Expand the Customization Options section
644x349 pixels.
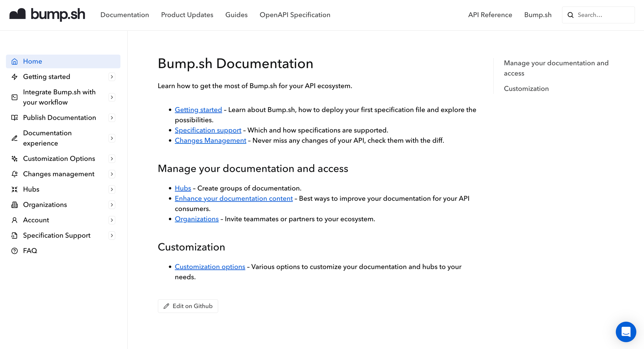click(112, 159)
